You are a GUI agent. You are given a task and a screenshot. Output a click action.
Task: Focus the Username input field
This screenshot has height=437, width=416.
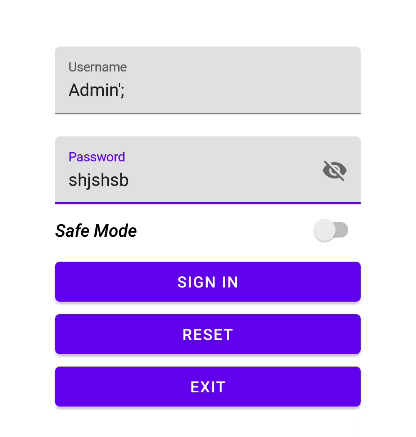pos(208,80)
